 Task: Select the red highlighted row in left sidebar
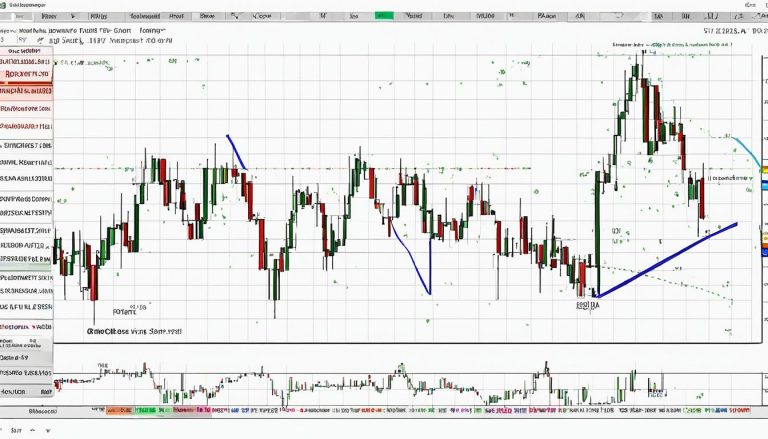(27, 74)
